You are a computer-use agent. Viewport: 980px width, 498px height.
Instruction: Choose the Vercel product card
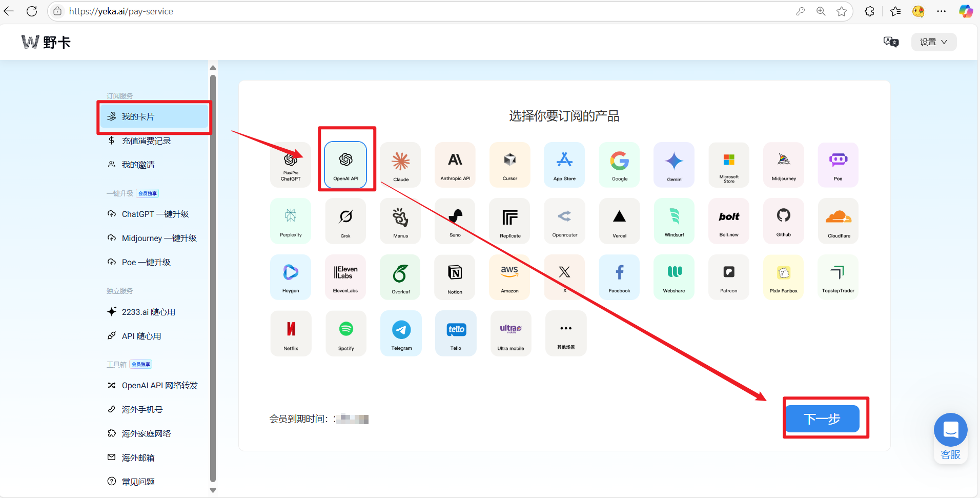pos(619,221)
